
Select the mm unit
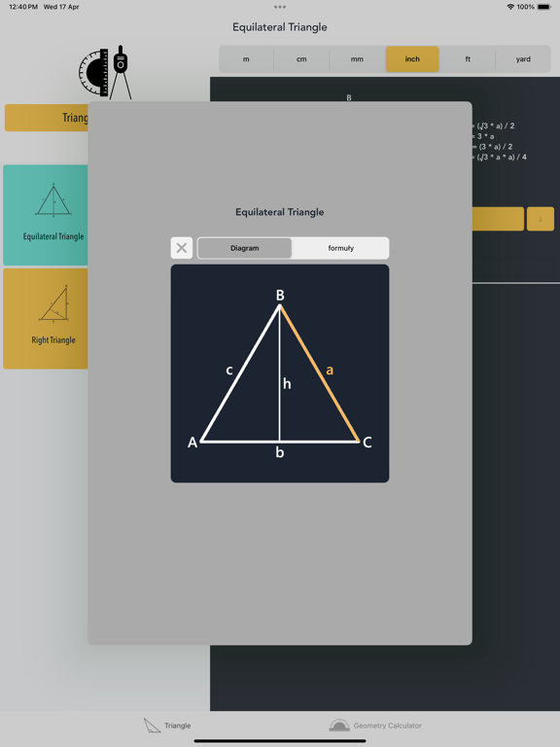[357, 59]
